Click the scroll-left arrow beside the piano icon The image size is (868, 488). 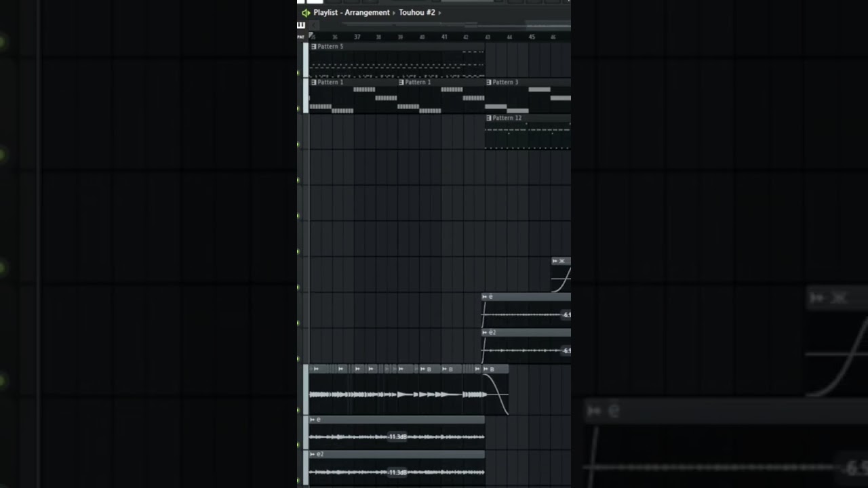(314, 25)
